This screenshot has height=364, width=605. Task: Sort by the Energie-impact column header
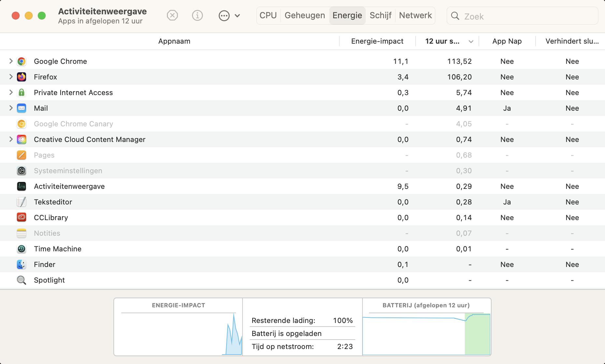click(377, 41)
